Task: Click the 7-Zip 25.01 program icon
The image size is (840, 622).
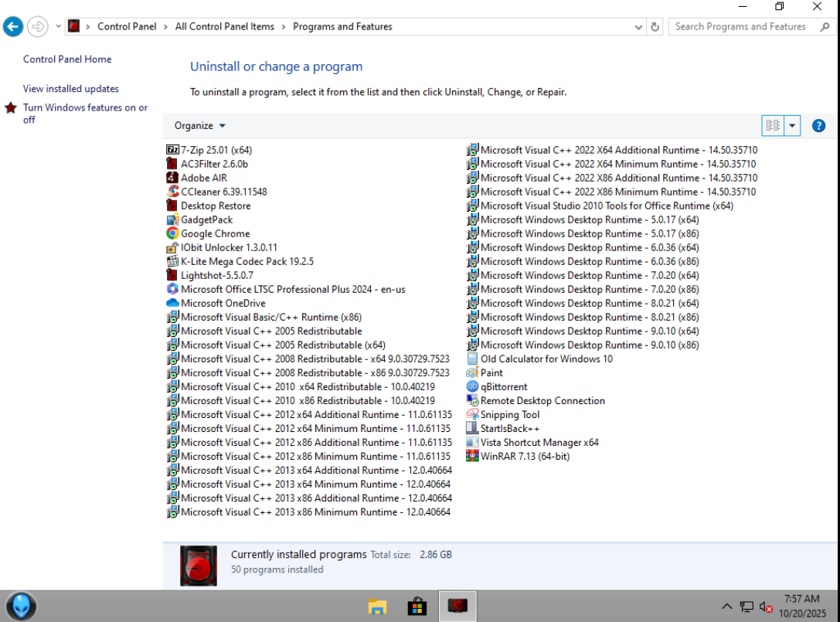Action: click(x=172, y=150)
